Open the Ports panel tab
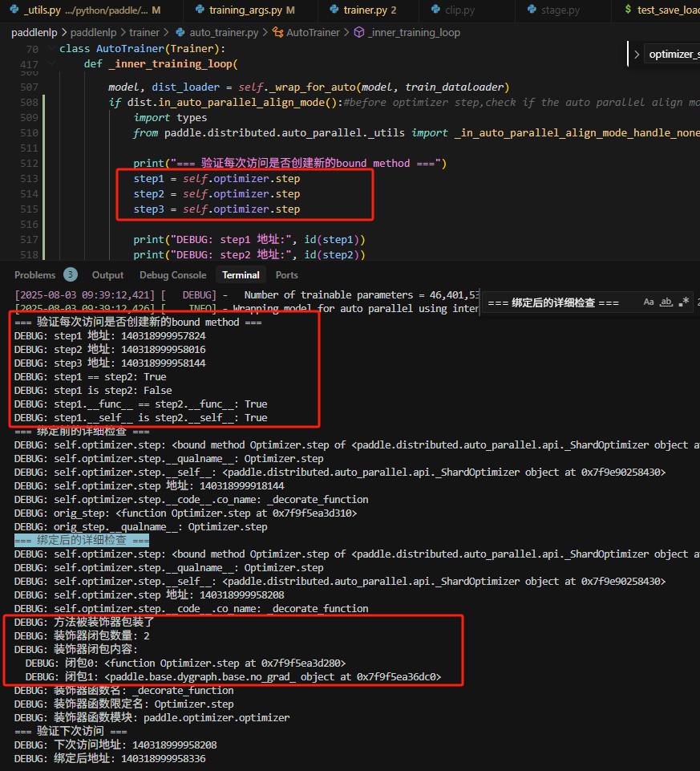This screenshot has width=700, height=771. pyautogui.click(x=286, y=274)
